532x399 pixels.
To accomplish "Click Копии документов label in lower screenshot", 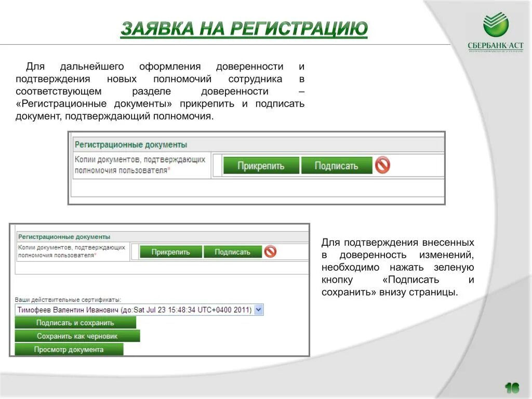I will pos(72,251).
